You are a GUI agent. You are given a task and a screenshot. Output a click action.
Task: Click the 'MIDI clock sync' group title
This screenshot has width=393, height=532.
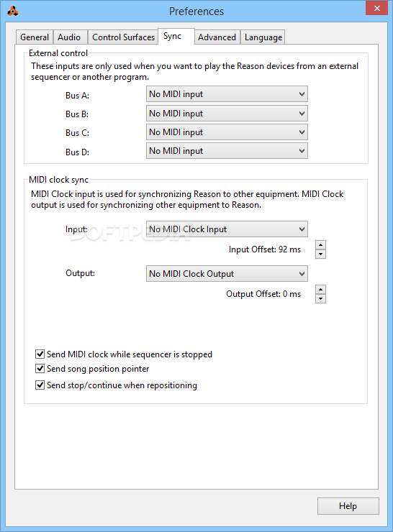pyautogui.click(x=58, y=180)
